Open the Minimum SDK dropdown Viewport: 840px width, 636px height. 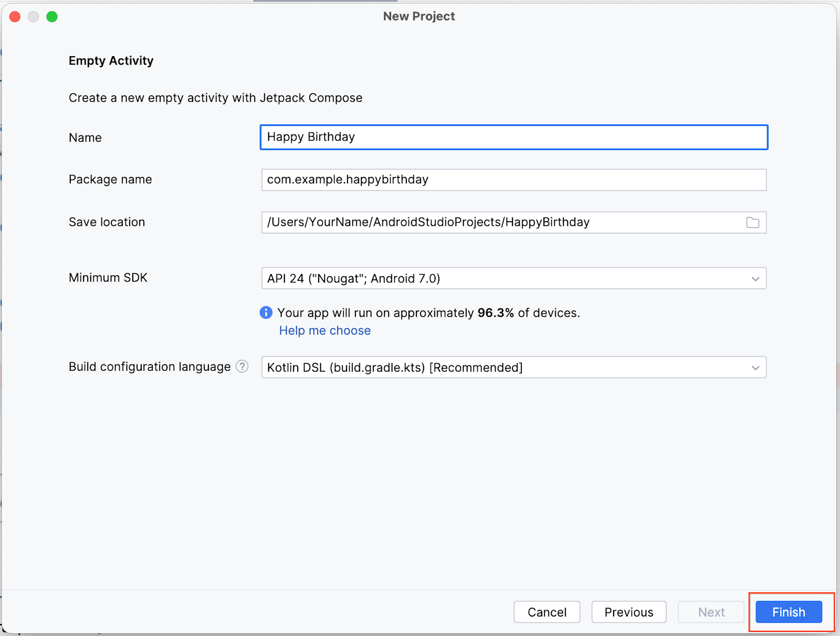click(513, 278)
